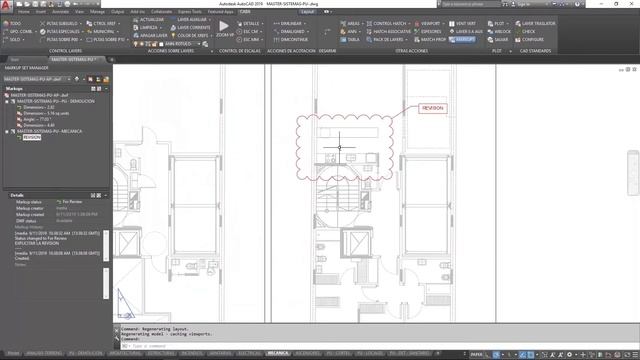This screenshot has width=640, height=360.
Task: Click the WBLOCK tool
Action: (x=499, y=31)
